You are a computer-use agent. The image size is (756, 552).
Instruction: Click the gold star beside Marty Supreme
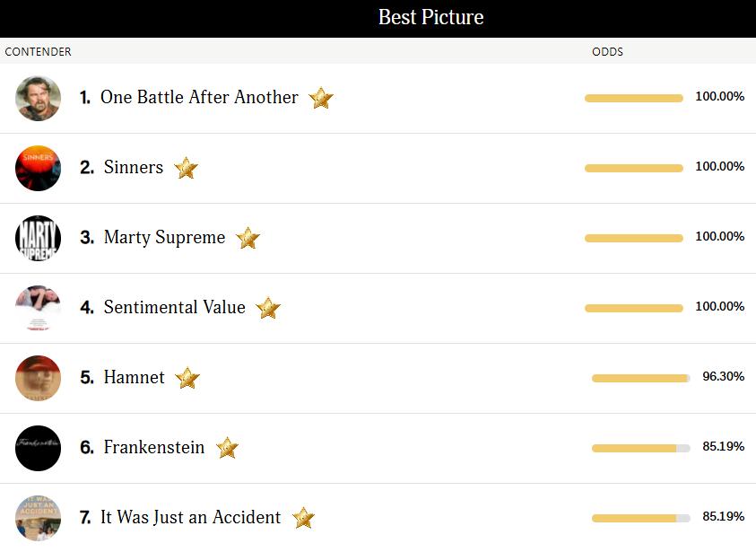(248, 238)
